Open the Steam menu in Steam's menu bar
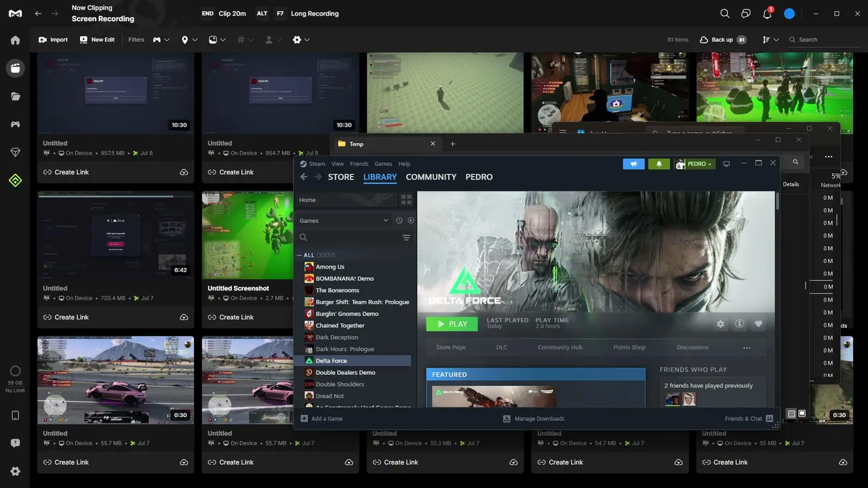The width and height of the screenshot is (868, 488). point(317,164)
